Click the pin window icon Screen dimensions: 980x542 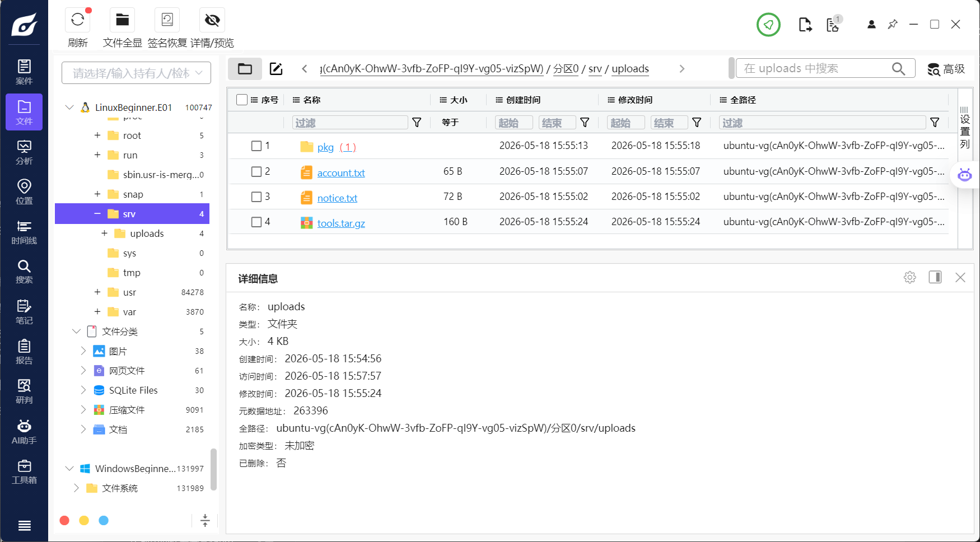click(x=893, y=24)
